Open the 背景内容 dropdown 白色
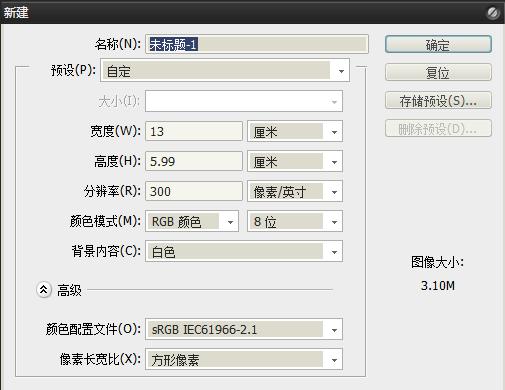Image resolution: width=505 pixels, height=390 pixels. 244,251
